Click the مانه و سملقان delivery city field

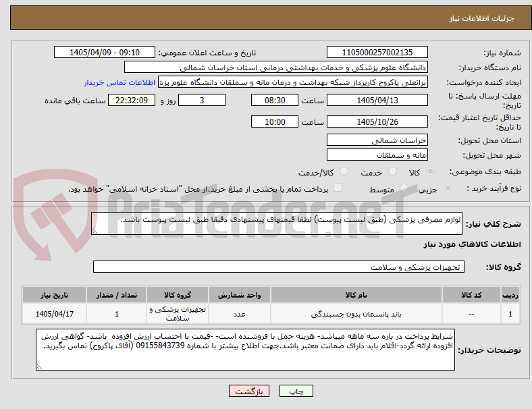point(377,155)
